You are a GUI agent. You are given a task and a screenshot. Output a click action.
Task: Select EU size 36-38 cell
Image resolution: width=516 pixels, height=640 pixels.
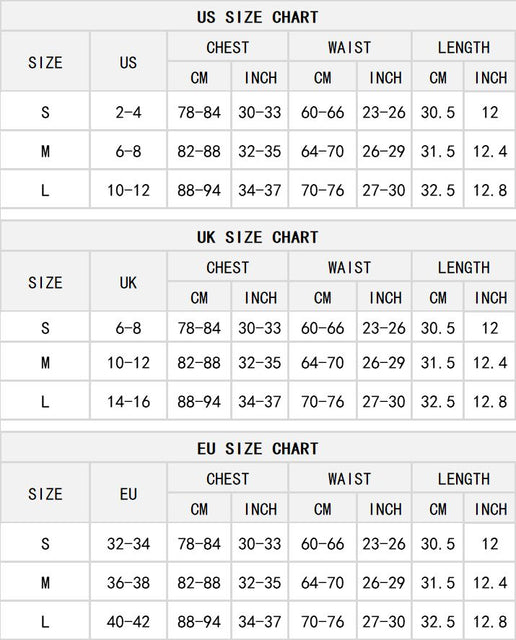[128, 582]
